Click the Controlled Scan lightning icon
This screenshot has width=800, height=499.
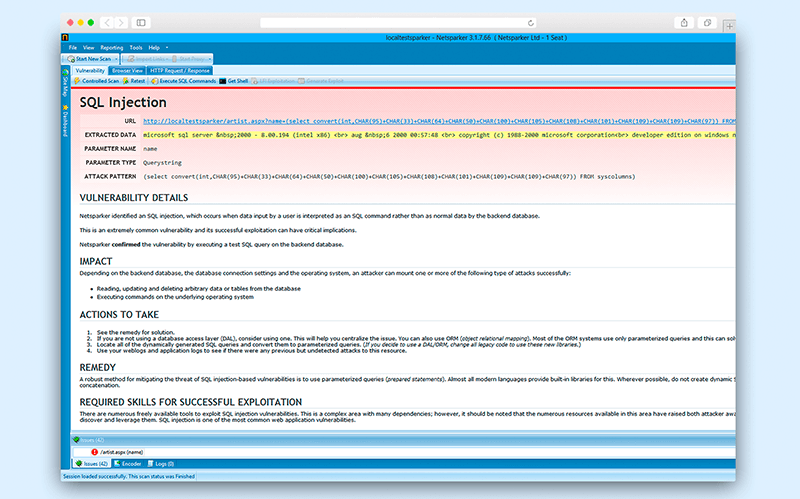coord(78,81)
